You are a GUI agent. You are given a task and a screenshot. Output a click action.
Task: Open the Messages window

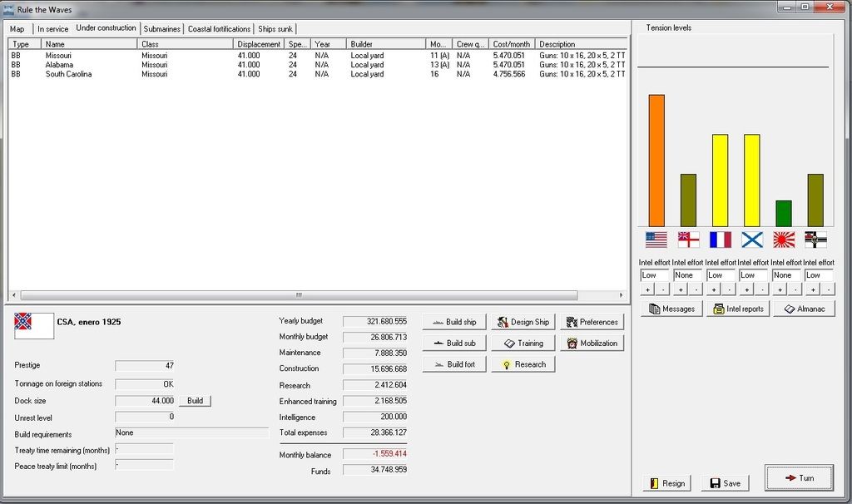point(671,309)
